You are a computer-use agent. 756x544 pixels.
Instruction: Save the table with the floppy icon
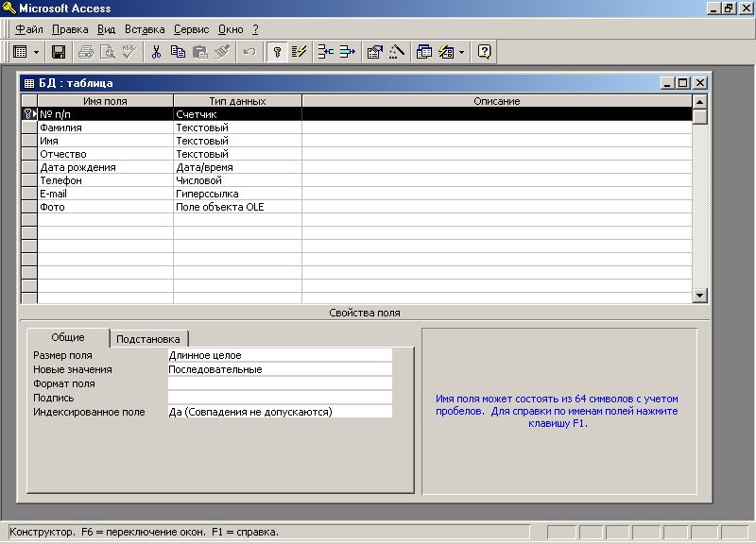59,52
